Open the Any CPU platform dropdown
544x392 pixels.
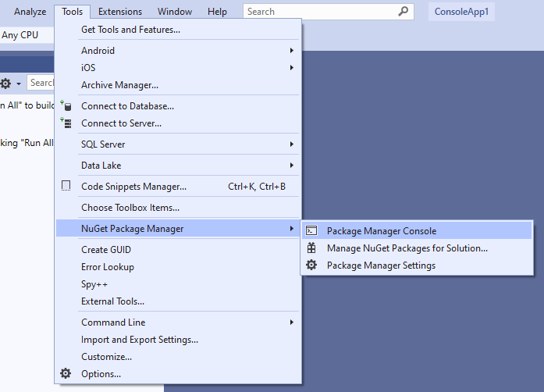pyautogui.click(x=27, y=35)
